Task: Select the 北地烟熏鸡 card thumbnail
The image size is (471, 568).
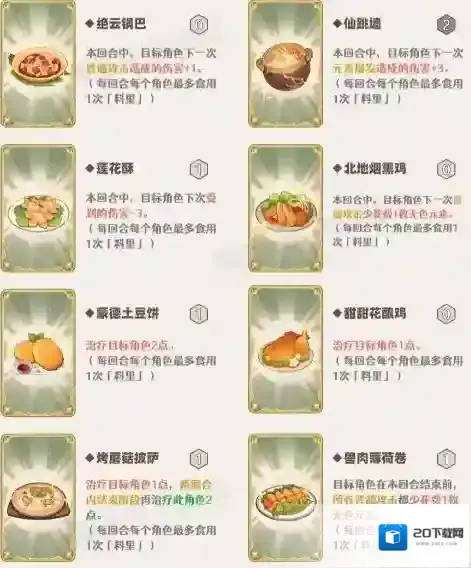Action: (285, 208)
